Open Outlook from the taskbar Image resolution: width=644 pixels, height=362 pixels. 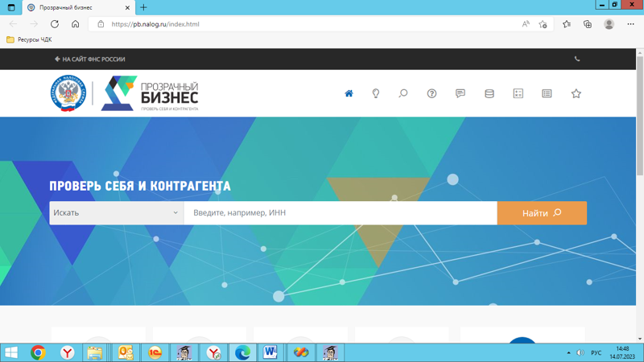(x=126, y=352)
